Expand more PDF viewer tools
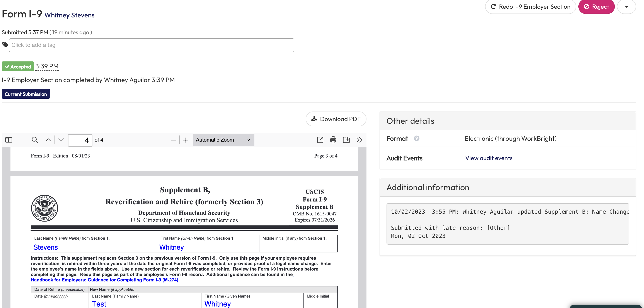 (x=359, y=140)
